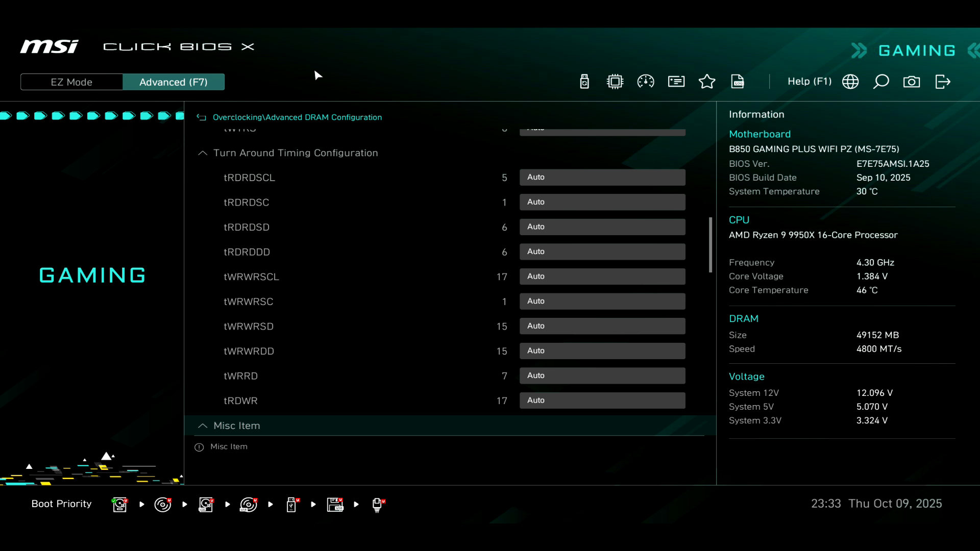The image size is (980, 551).
Task: Click the language globe icon
Action: pos(850,82)
